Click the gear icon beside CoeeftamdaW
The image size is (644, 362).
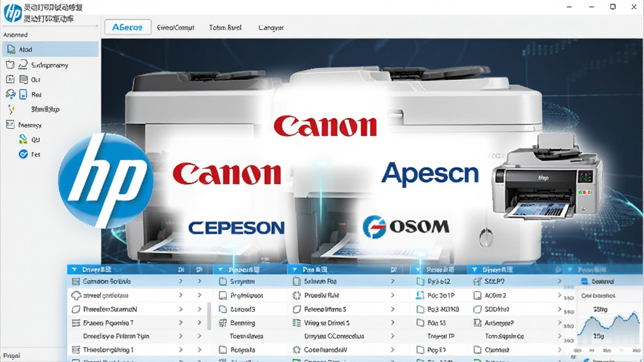[297, 350]
